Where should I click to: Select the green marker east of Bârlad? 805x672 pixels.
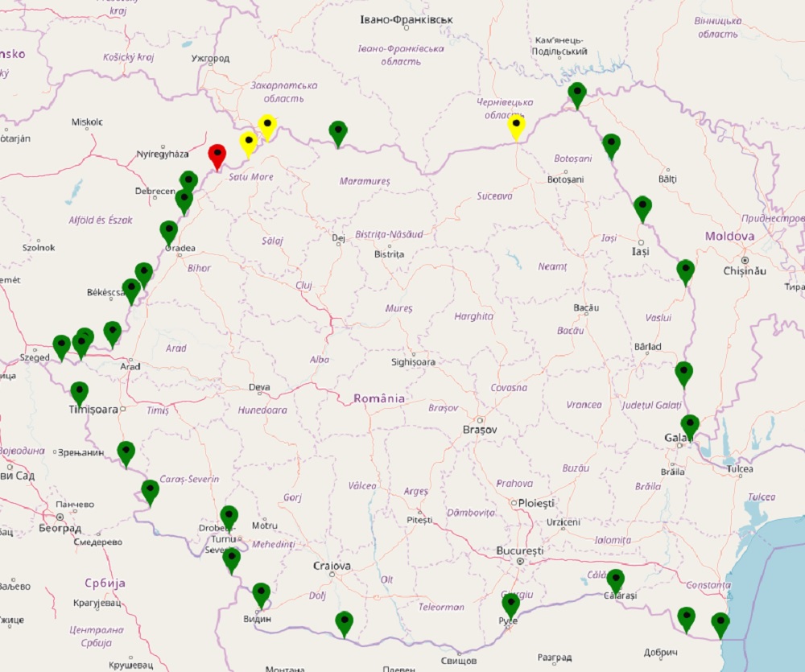tap(683, 373)
